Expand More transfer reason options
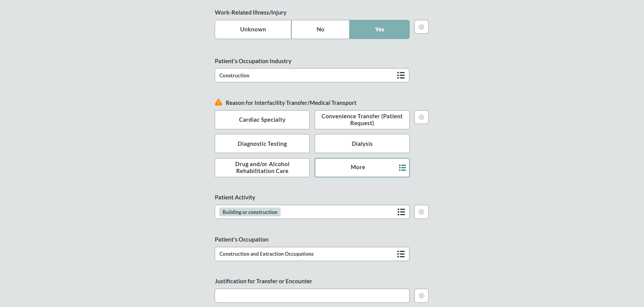This screenshot has width=644, height=307. (358, 168)
